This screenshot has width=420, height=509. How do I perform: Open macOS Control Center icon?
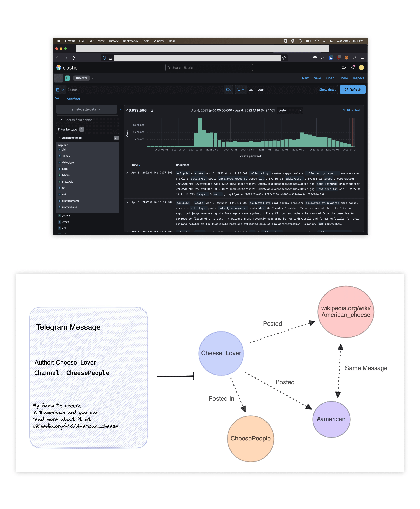331,41
